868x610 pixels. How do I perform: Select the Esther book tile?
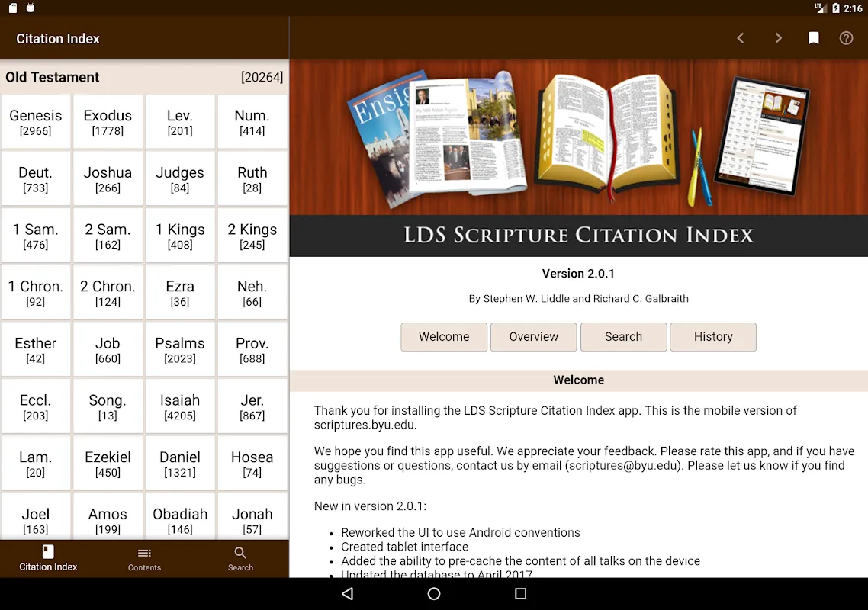[x=36, y=350]
